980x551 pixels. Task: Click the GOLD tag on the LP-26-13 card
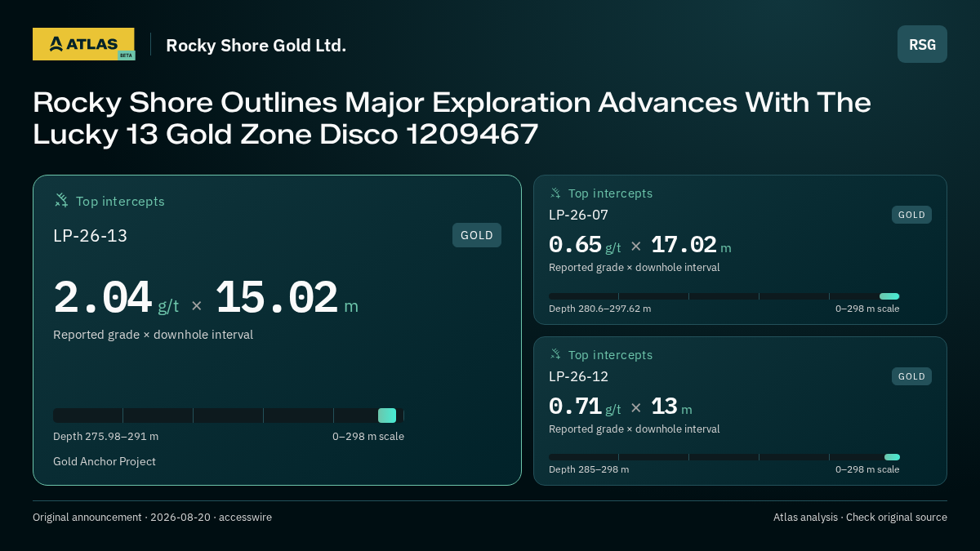(477, 235)
